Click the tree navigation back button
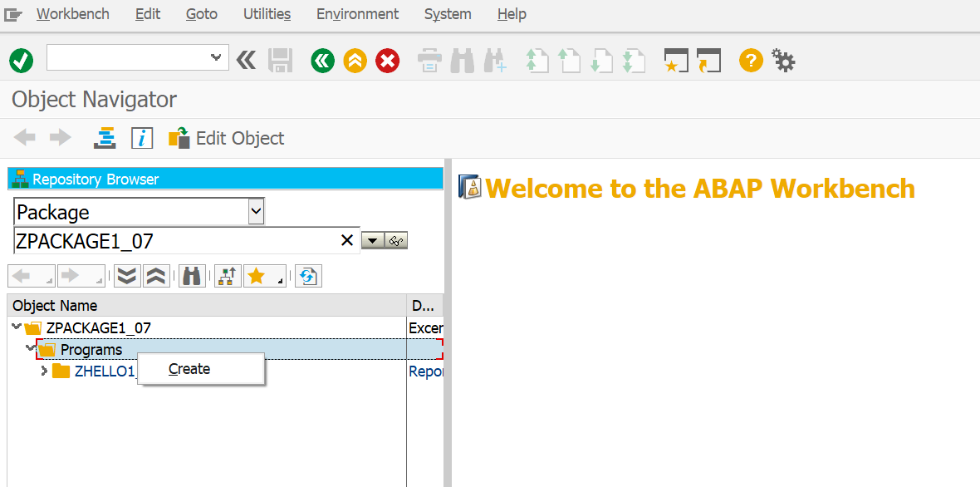The width and height of the screenshot is (980, 487). click(x=32, y=276)
